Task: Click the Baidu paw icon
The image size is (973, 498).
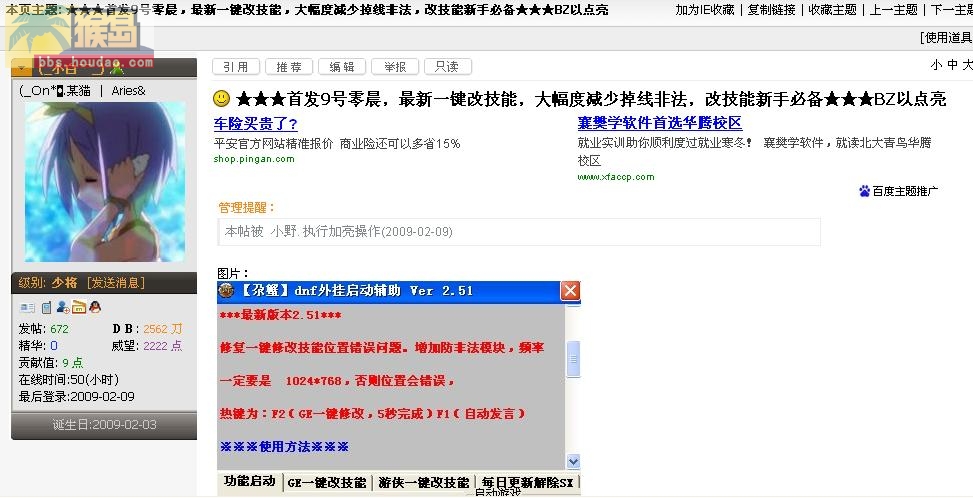Action: [x=864, y=191]
